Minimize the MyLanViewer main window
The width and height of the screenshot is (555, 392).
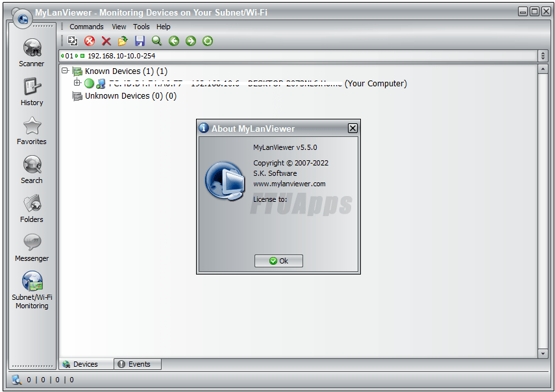pyautogui.click(x=523, y=11)
